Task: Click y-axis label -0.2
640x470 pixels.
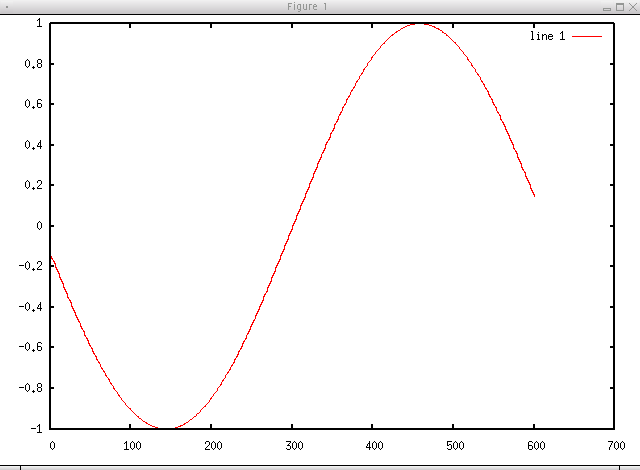Action: (31, 266)
